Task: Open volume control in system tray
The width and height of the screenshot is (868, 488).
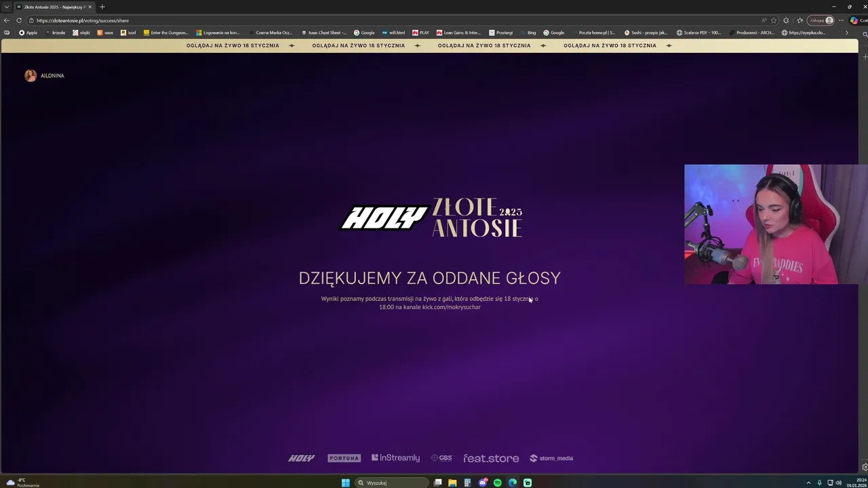Action: click(x=839, y=483)
